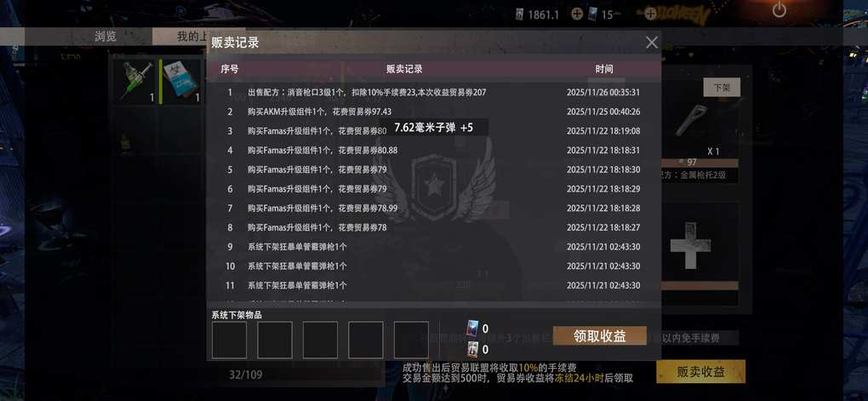The height and width of the screenshot is (401, 868).
Task: Click the second currency icon showing 0
Action: [473, 349]
